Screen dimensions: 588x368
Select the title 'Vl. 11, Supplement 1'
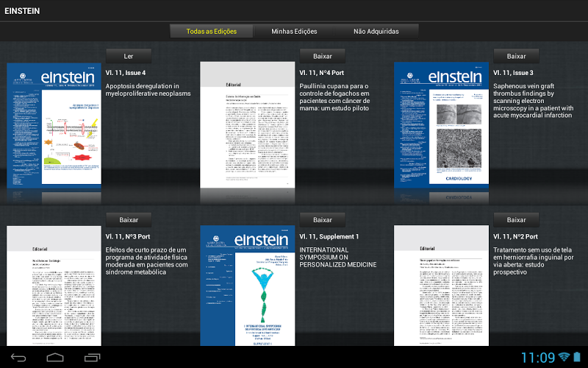click(329, 236)
